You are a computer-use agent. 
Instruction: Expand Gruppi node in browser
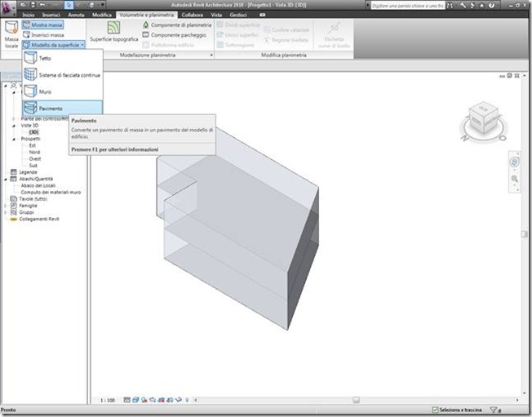(x=6, y=212)
